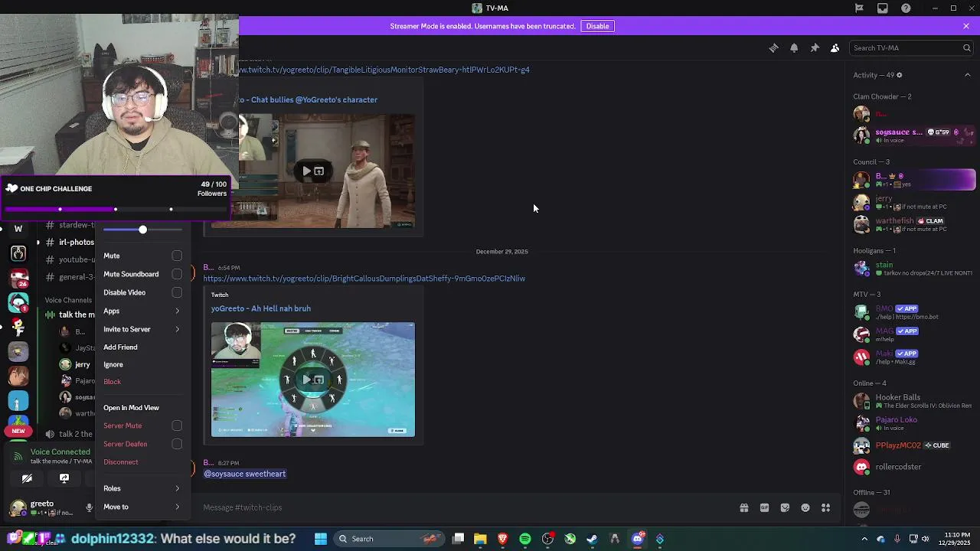
Task: Open File Explorer from the taskbar
Action: click(480, 539)
